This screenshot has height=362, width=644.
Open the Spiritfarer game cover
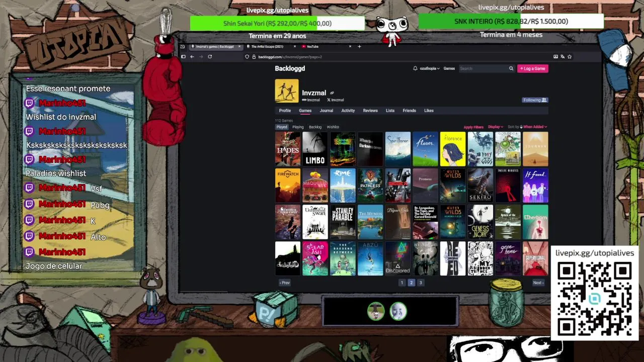tap(397, 149)
